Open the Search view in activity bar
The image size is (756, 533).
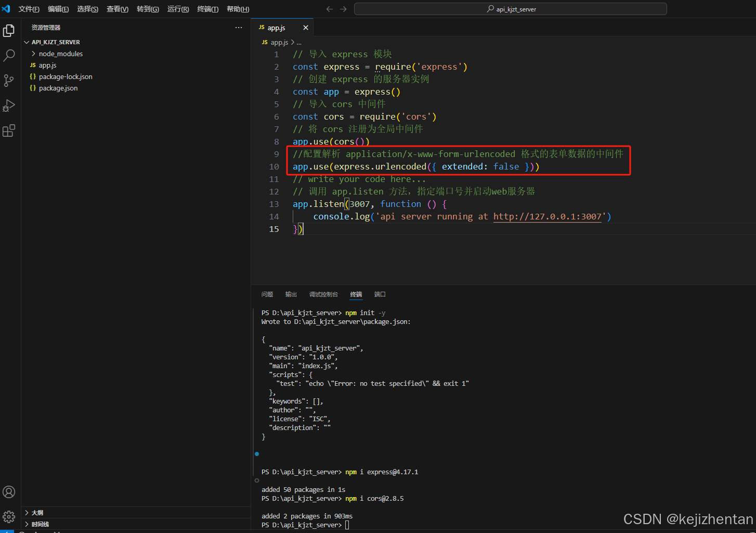9,56
